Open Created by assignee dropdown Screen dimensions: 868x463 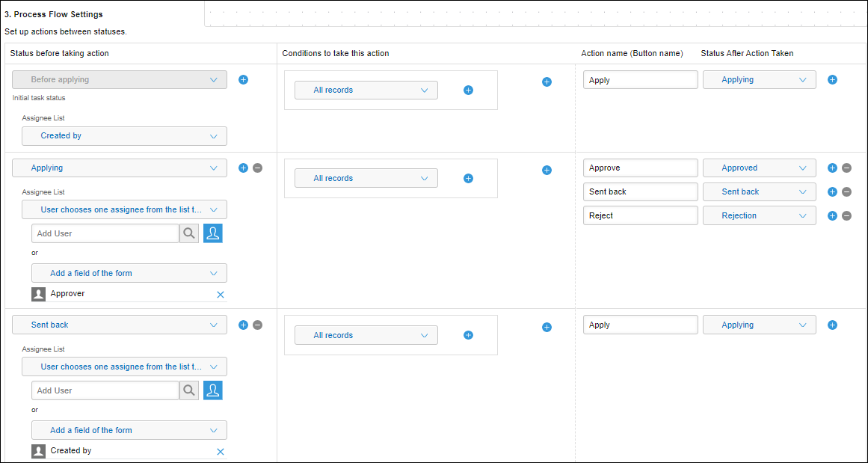point(125,135)
